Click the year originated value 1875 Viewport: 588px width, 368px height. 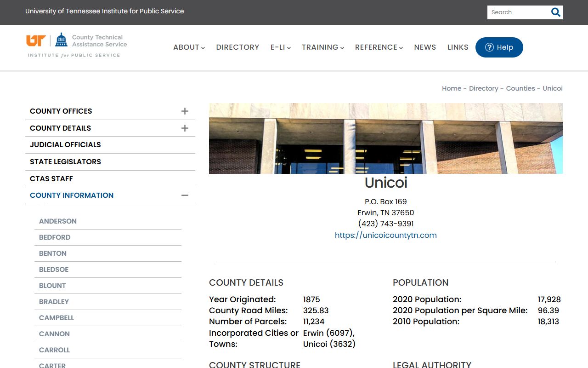[x=311, y=299]
